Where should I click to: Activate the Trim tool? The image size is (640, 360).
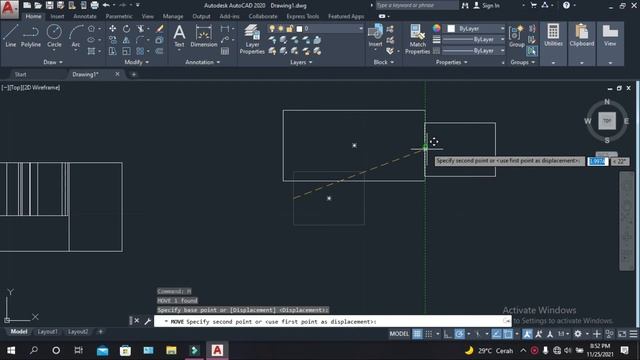coord(141,29)
